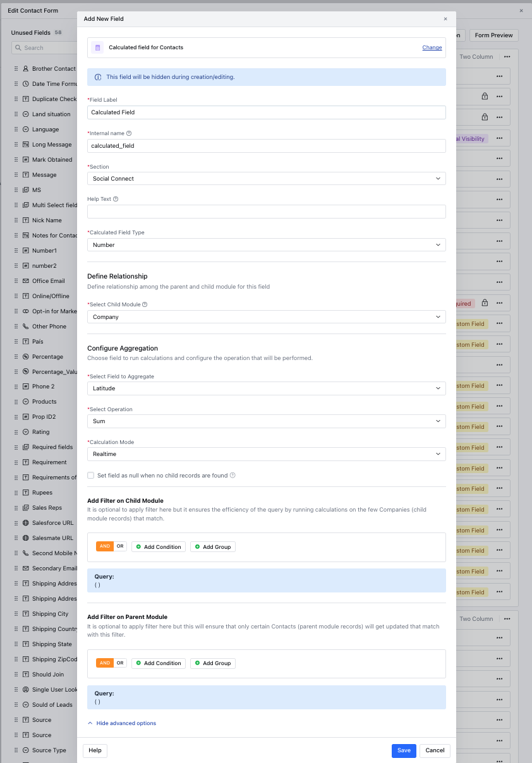Click the help icon beside Select Child Module
The height and width of the screenshot is (763, 532).
coord(145,304)
